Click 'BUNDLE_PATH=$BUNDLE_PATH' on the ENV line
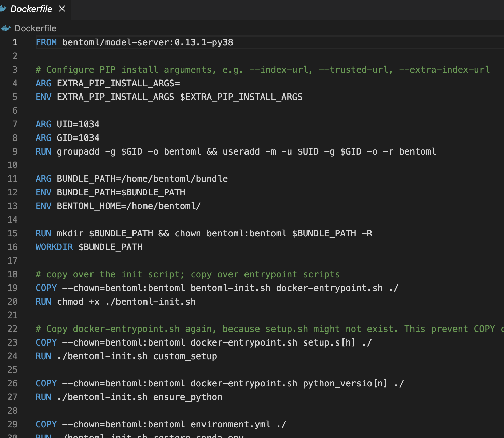The image size is (504, 438). point(121,192)
